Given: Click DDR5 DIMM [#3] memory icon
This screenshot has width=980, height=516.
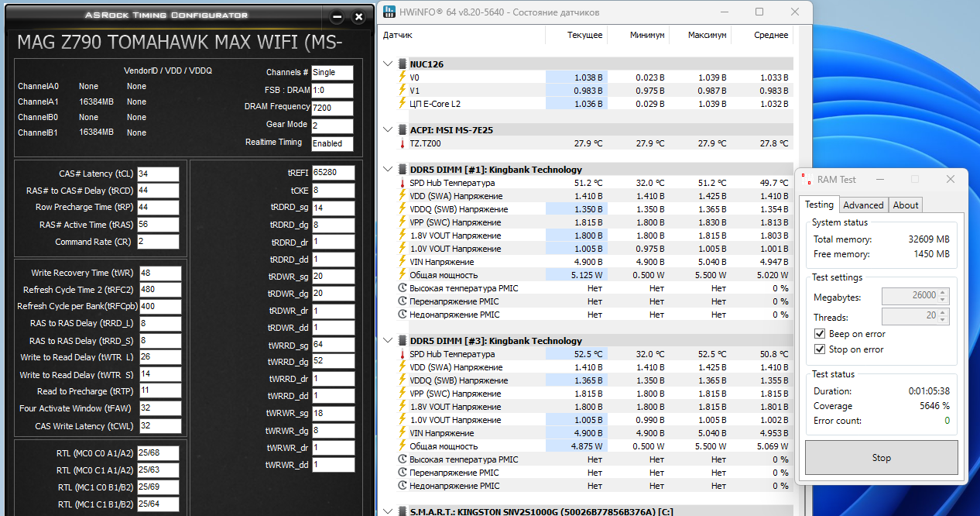Looking at the screenshot, I should click(403, 341).
